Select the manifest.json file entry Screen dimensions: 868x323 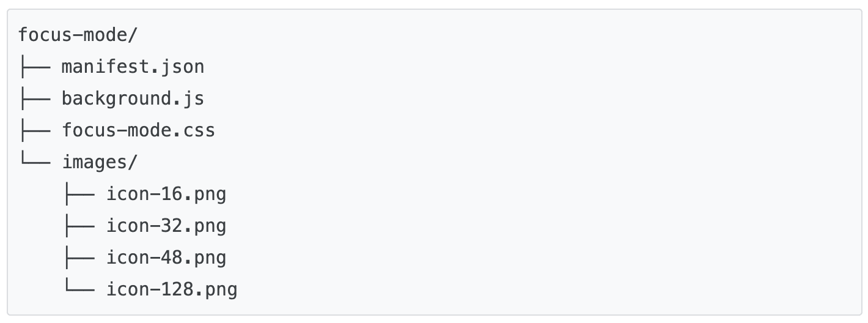tap(133, 66)
